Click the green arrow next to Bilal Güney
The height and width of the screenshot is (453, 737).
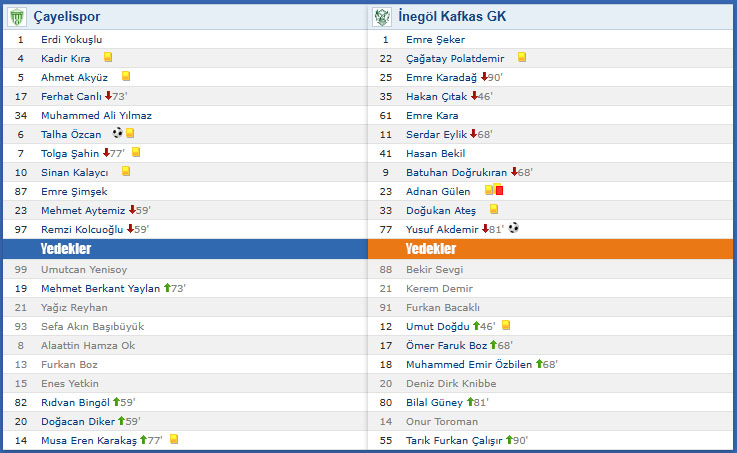point(470,402)
